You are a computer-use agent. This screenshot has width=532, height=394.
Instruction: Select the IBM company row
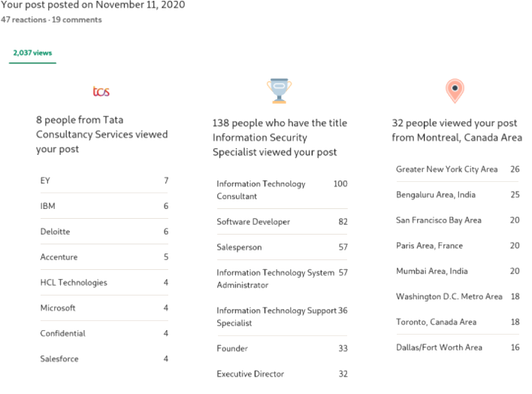click(104, 206)
